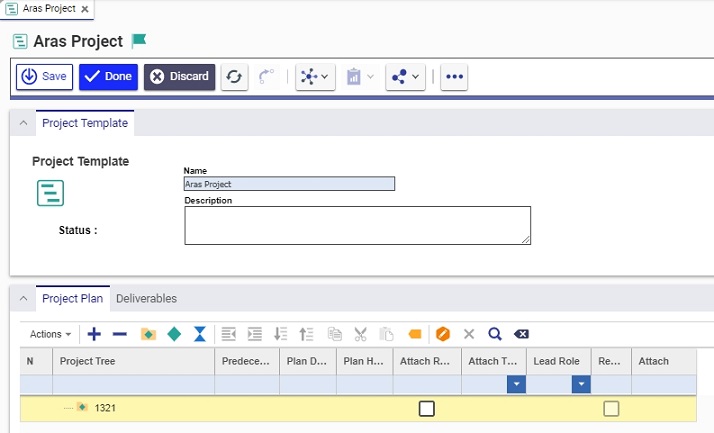This screenshot has width=714, height=433.
Task: Click the Lead Role column header
Action: 559,362
